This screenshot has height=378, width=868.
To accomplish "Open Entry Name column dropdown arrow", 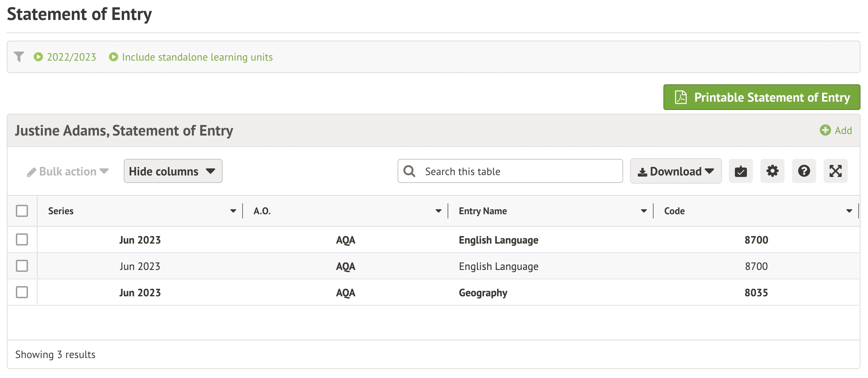I will pyautogui.click(x=644, y=211).
